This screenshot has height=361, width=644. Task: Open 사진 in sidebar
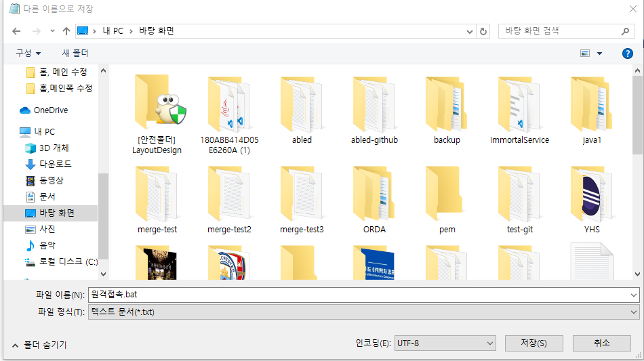41,229
